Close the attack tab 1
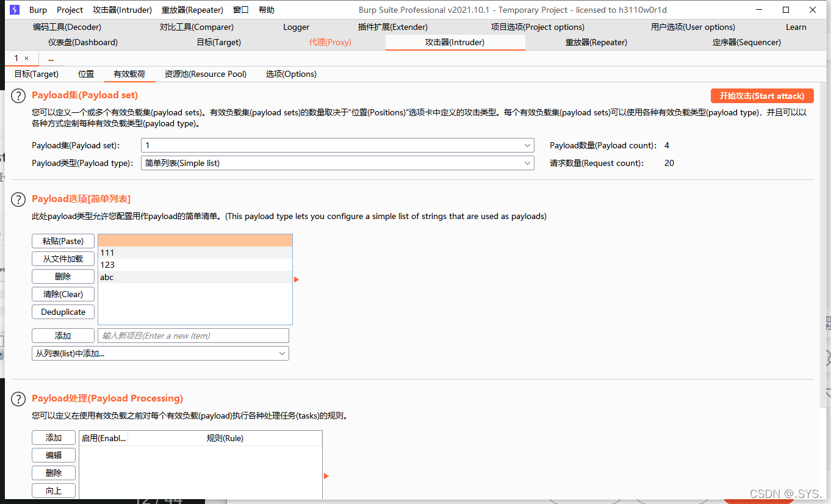 [26, 58]
